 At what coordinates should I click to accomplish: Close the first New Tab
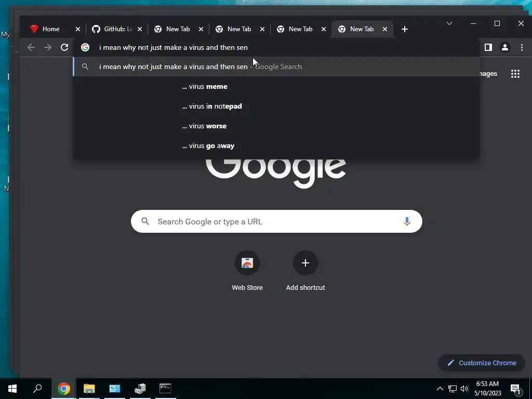[201, 29]
